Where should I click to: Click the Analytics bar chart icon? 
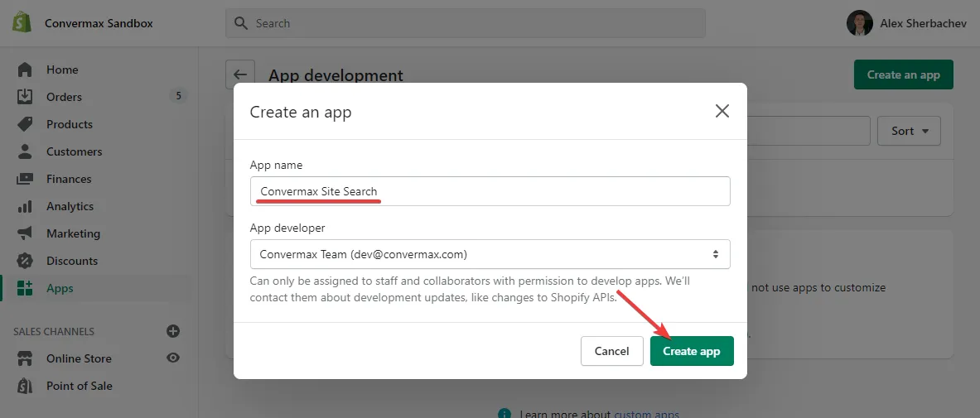pyautogui.click(x=25, y=206)
